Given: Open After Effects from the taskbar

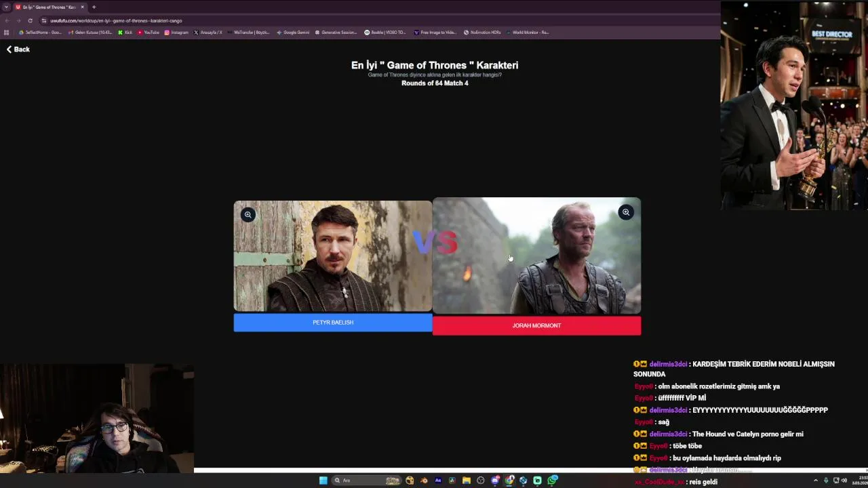Looking at the screenshot, I should coord(438,481).
